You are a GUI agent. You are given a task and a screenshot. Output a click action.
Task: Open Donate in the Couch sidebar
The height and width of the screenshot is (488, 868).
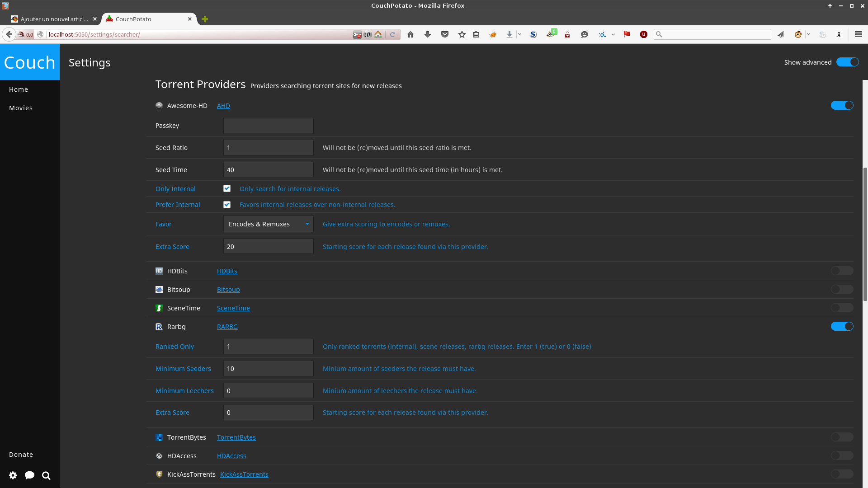tap(21, 455)
